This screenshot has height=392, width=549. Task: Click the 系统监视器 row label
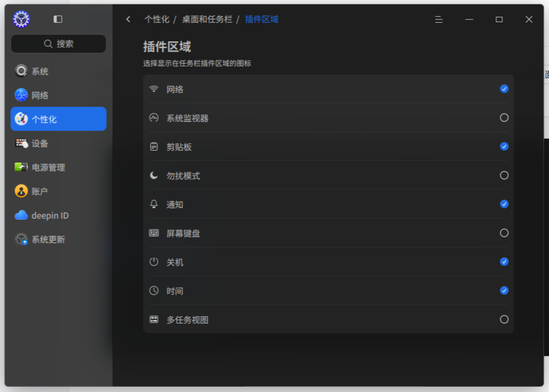(187, 118)
